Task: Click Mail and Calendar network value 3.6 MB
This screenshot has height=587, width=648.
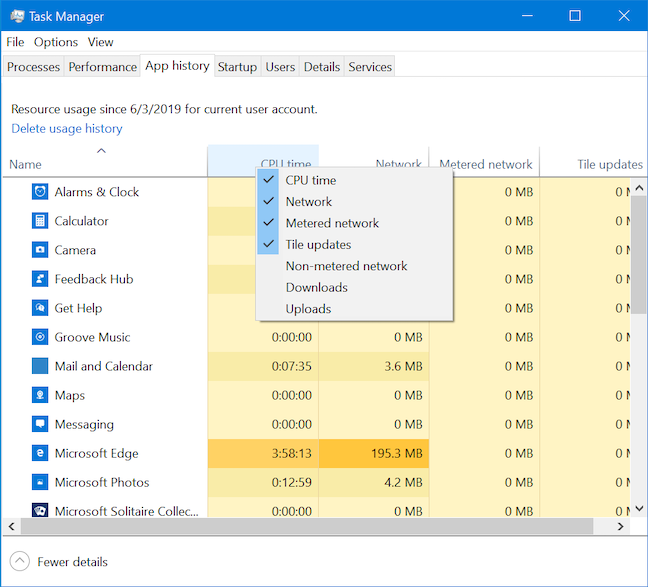Action: [403, 366]
